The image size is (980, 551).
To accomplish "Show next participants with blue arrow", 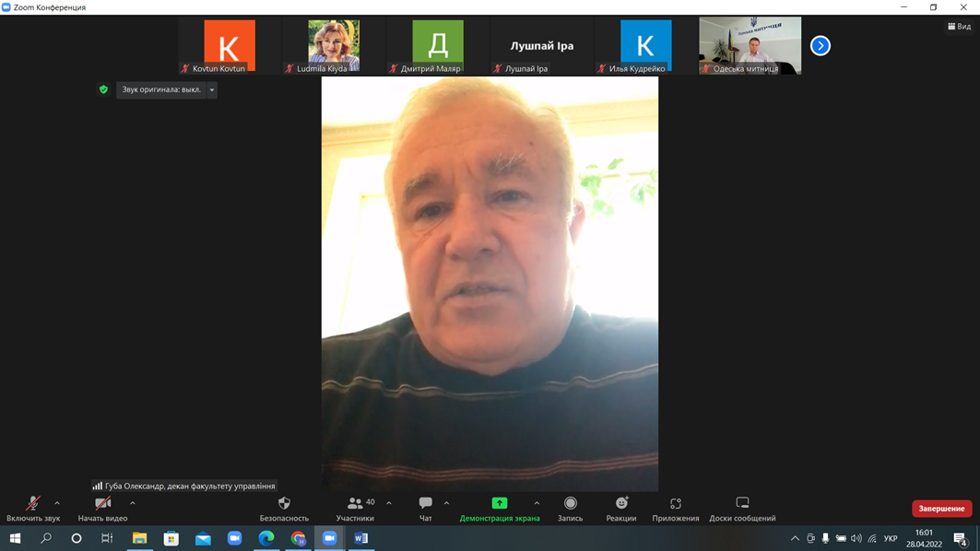I will point(821,45).
